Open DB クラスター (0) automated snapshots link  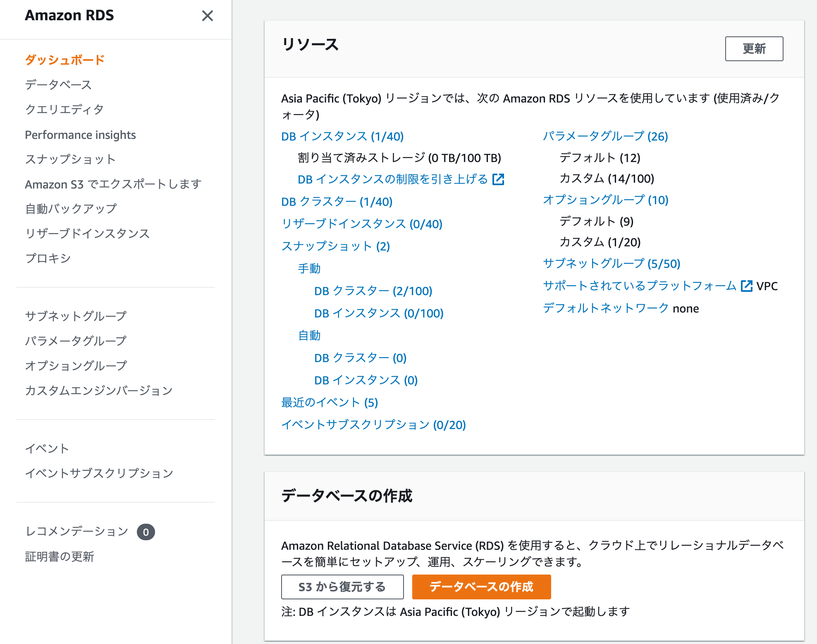tap(361, 358)
